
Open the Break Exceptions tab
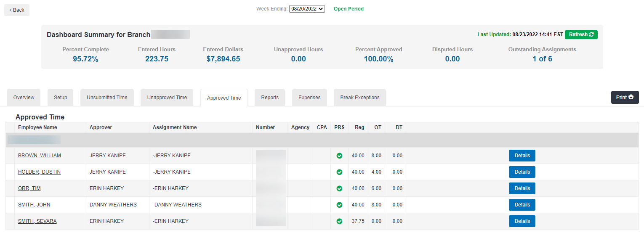[359, 98]
